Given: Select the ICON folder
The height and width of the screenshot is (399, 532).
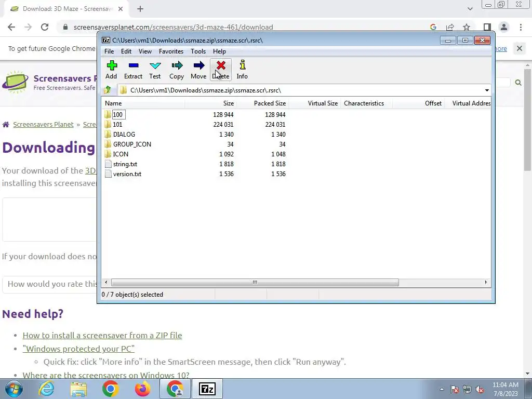Looking at the screenshot, I should (121, 154).
